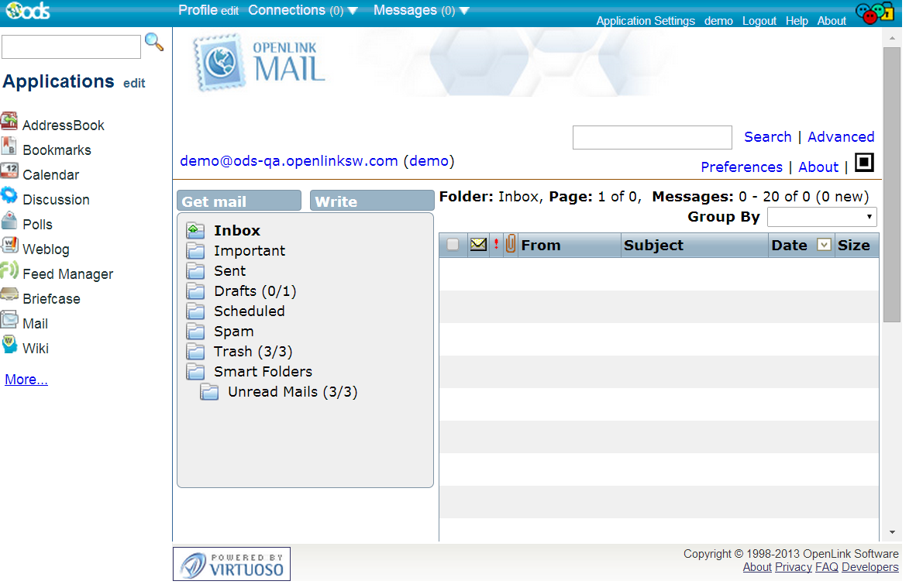Click the Powered by Virtuoso logo
916x588 pixels.
(x=232, y=564)
